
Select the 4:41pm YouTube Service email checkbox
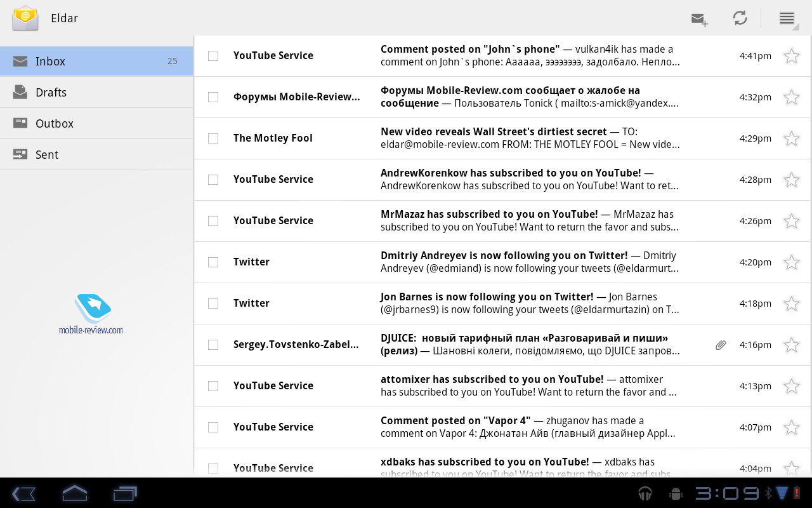pos(213,56)
